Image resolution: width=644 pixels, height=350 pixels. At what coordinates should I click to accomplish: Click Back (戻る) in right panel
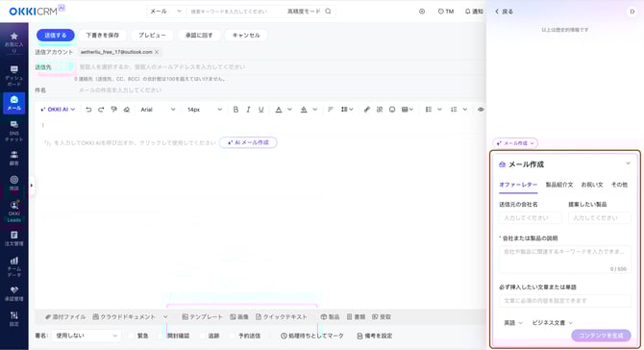(x=504, y=12)
